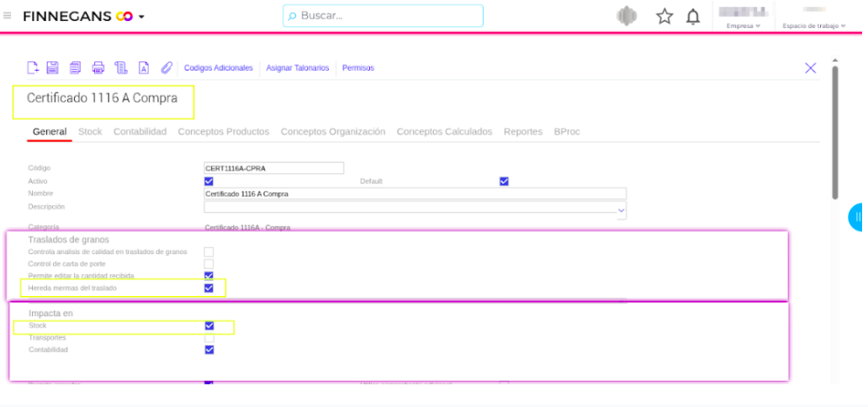This screenshot has width=868, height=407.
Task: Click the Nombre input field
Action: 415,193
